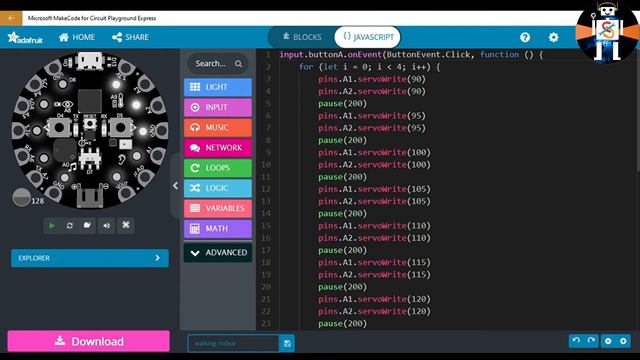Click the for loop line of code
Viewport: 640px width, 360px height.
(x=369, y=67)
